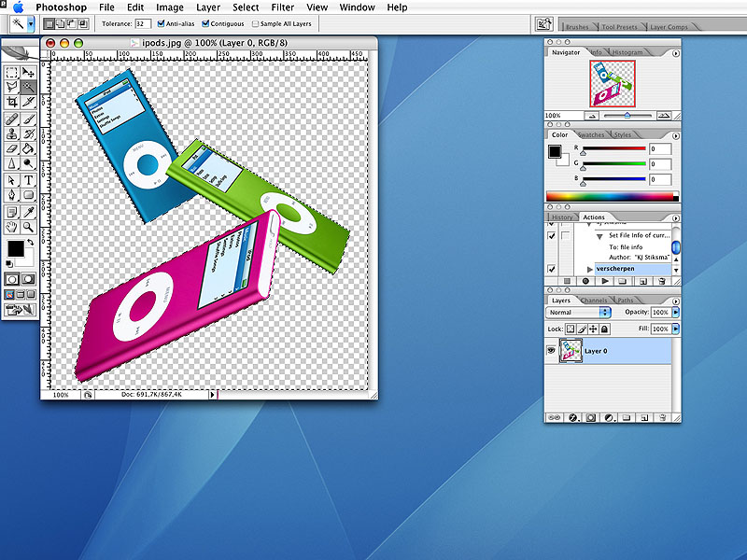This screenshot has width=747, height=560.
Task: Choose the Eyedropper tool
Action: [29, 211]
